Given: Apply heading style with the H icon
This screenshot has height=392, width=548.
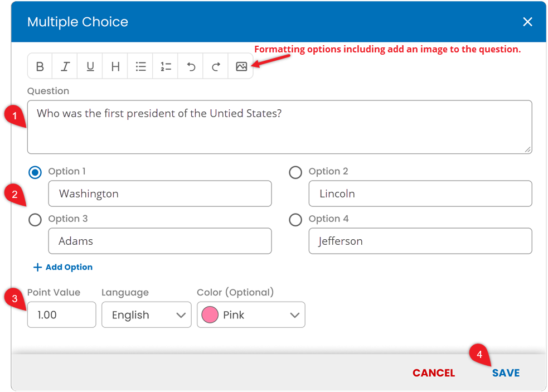Looking at the screenshot, I should point(115,66).
